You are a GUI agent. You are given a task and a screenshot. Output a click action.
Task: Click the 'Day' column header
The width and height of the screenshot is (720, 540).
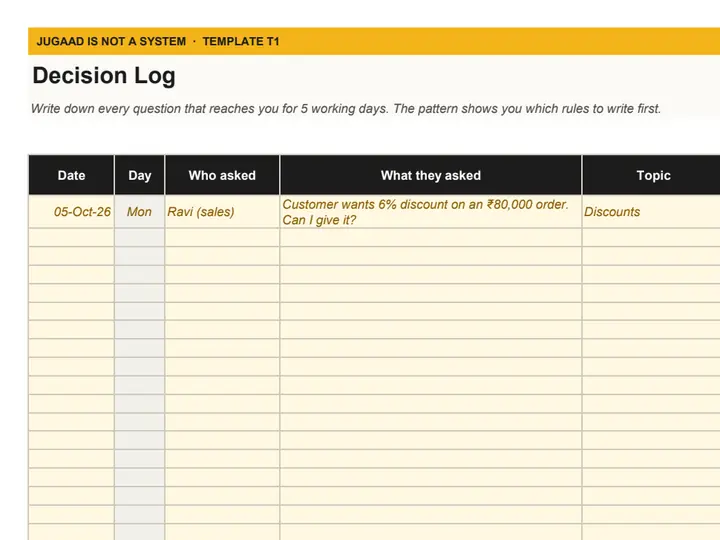click(x=140, y=175)
